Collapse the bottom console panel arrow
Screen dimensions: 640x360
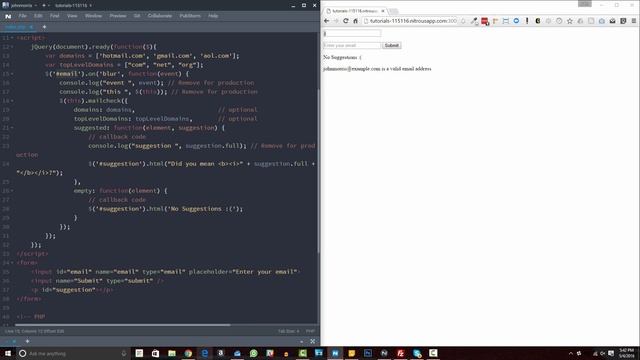[302, 342]
